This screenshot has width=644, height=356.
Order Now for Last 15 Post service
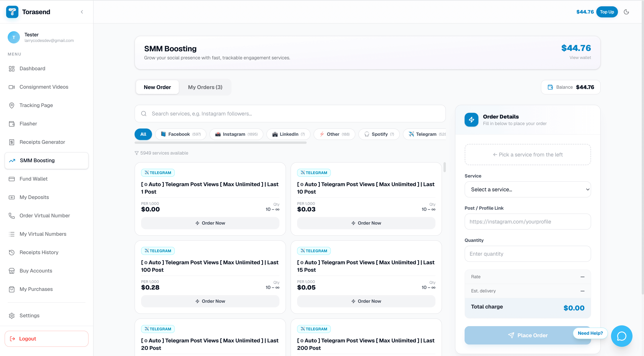366,301
